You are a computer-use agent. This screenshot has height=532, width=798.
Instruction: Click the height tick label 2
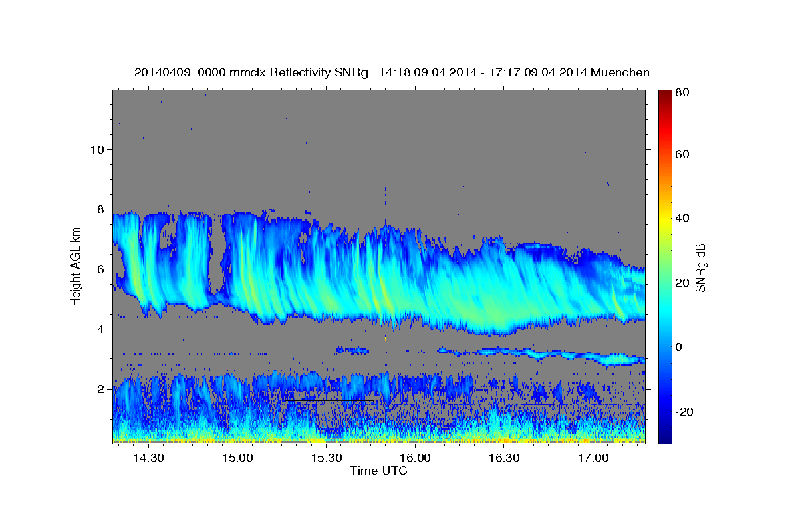(x=102, y=388)
